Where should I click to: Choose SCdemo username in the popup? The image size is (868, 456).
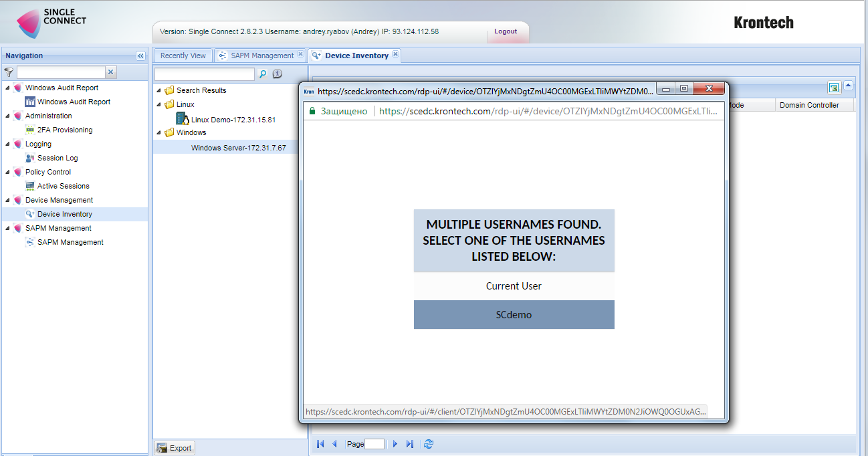tap(514, 314)
